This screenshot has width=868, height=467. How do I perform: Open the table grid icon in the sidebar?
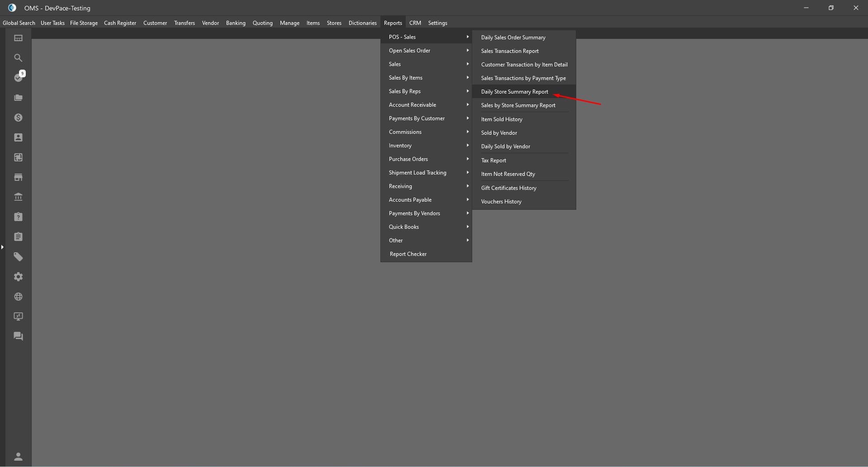tap(18, 38)
